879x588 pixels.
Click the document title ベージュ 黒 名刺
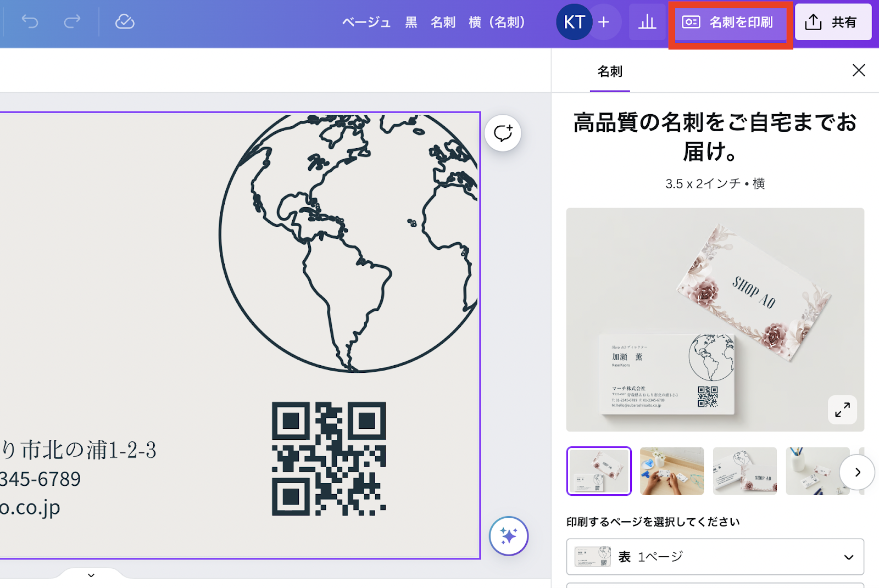pos(433,23)
